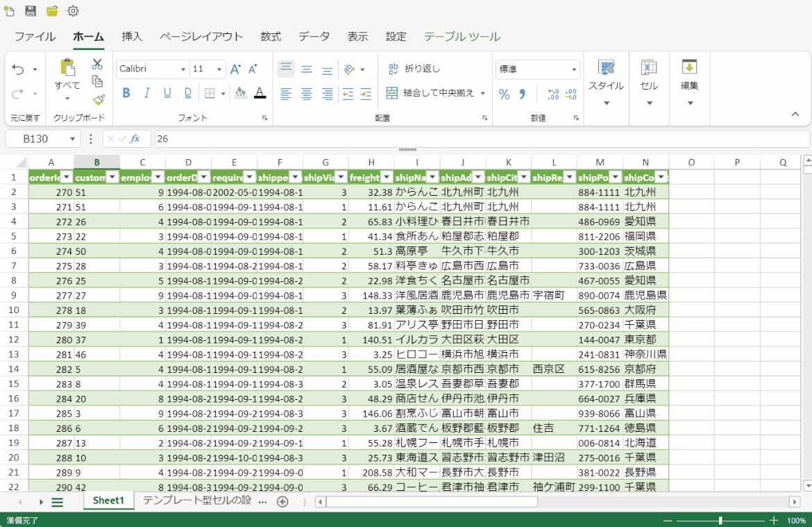The width and height of the screenshot is (812, 527).
Task: Open the borders dropdown arrow
Action: [223, 94]
